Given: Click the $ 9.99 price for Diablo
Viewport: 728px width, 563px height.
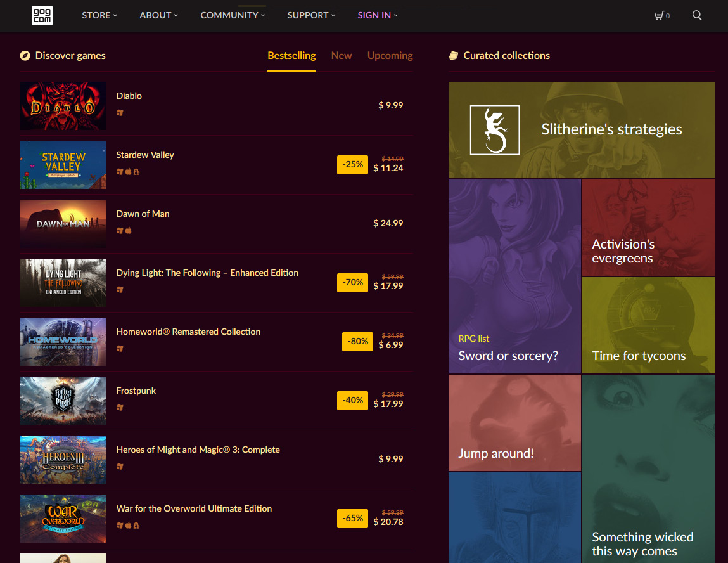Looking at the screenshot, I should (390, 105).
